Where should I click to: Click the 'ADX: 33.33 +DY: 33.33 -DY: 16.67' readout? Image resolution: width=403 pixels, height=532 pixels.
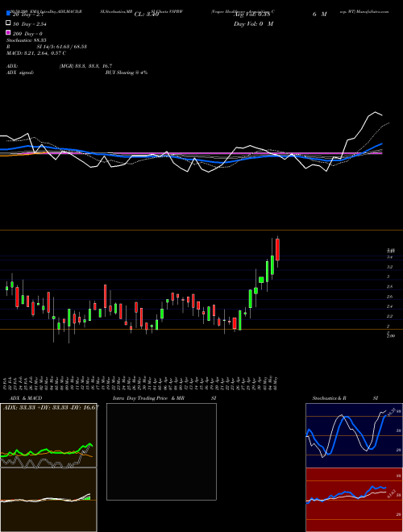coord(51,408)
